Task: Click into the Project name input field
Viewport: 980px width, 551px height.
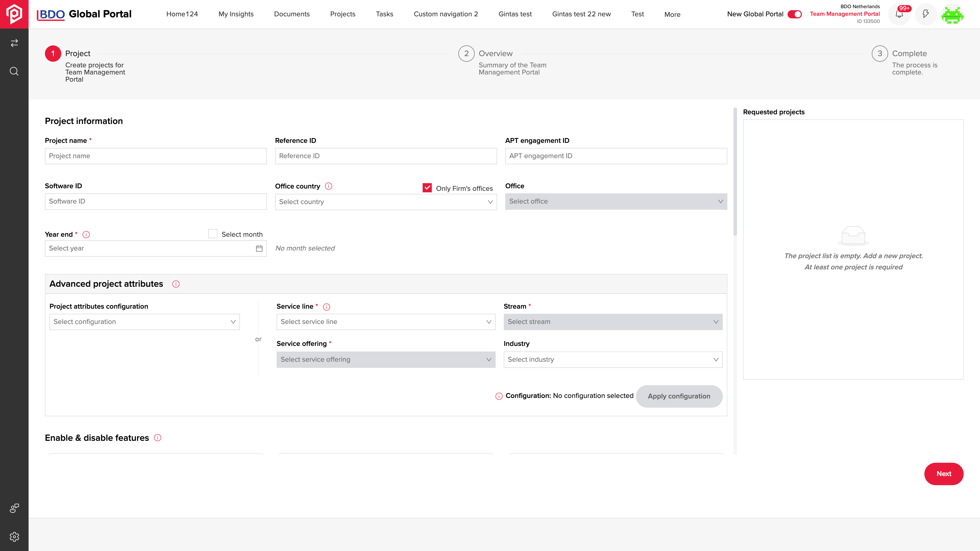Action: coord(156,156)
